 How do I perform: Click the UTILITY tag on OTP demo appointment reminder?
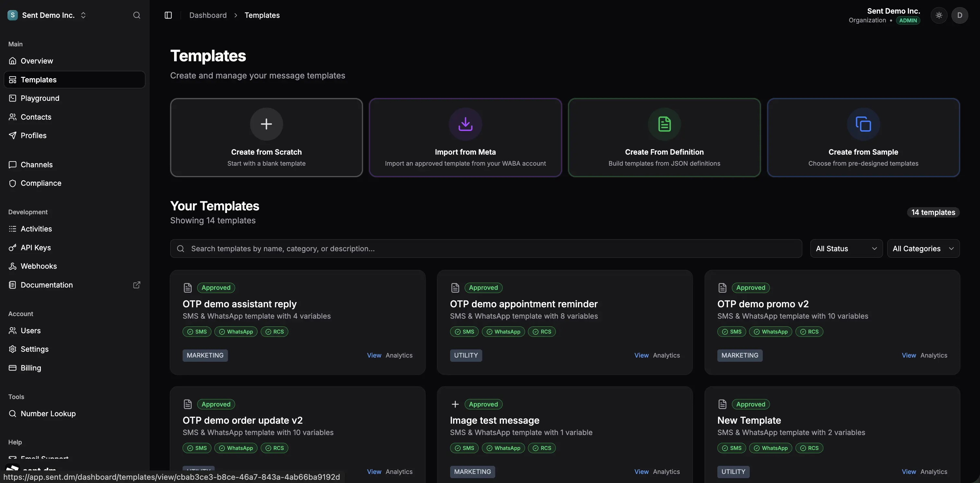(x=466, y=355)
